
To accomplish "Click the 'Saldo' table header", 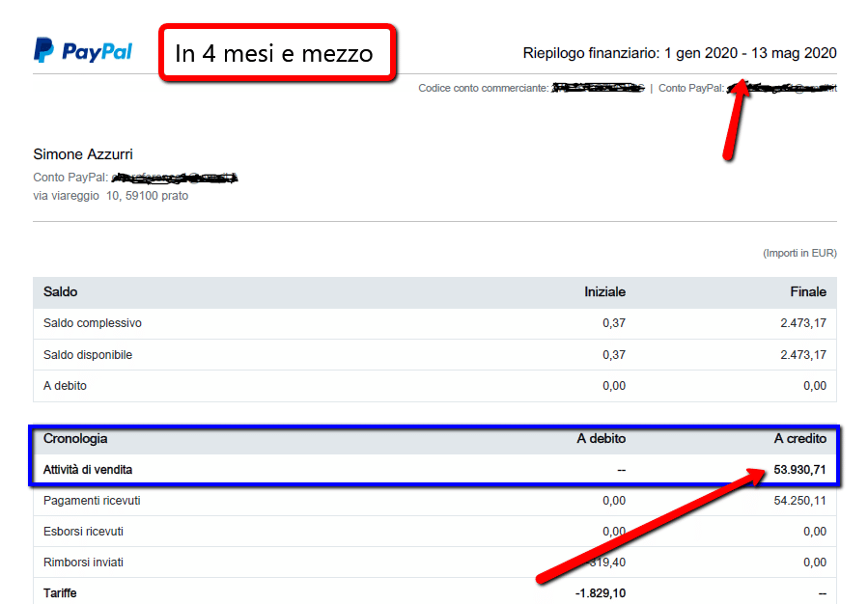I will coord(61,291).
